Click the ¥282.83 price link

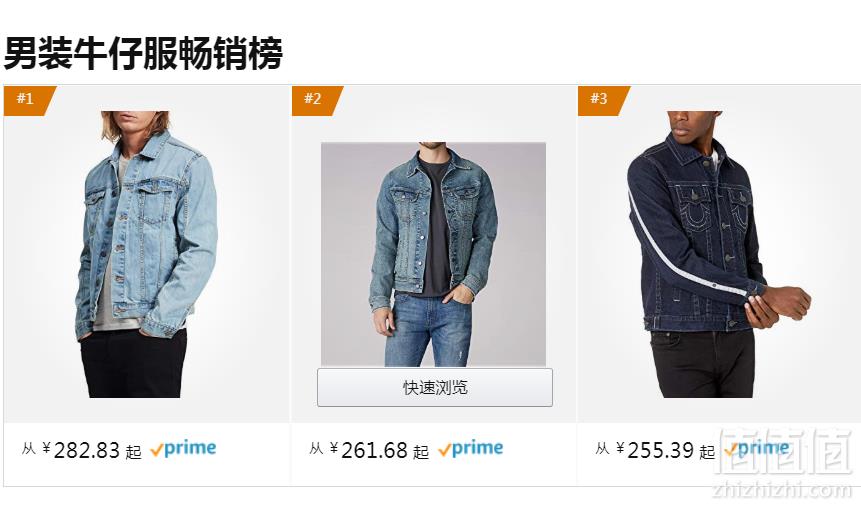coord(81,450)
